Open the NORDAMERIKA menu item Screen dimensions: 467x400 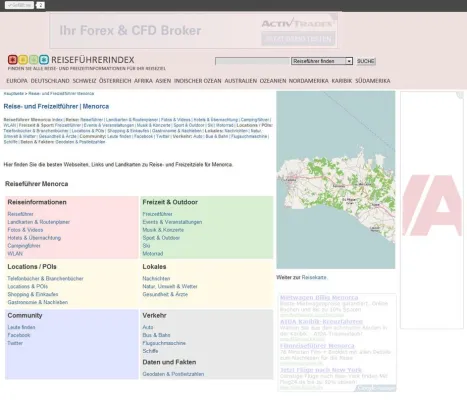308,81
